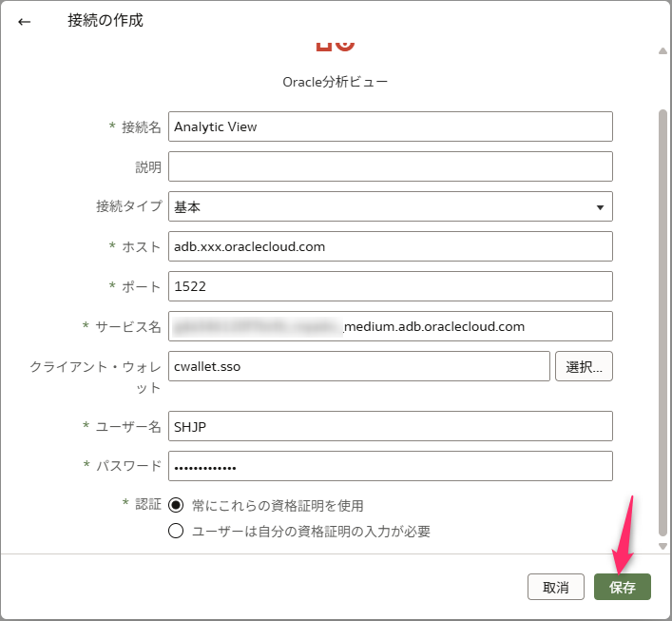Click the ポート field showing 1522
672x621 pixels.
tap(391, 286)
